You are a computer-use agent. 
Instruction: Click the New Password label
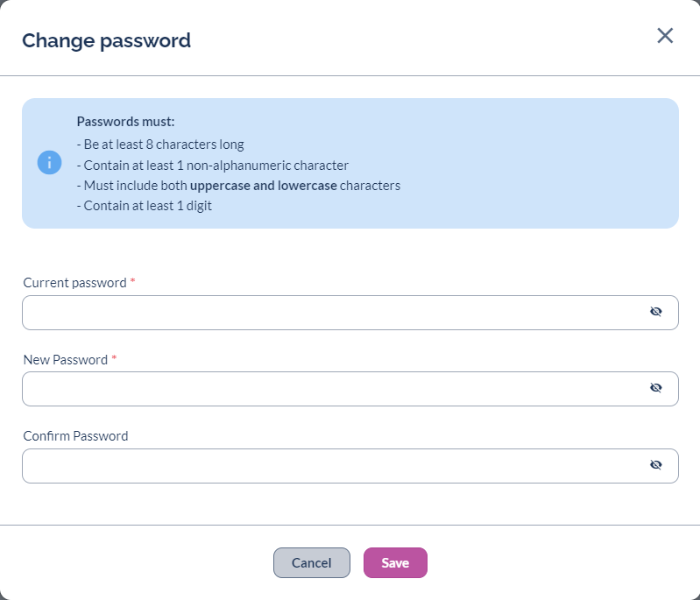tap(65, 360)
